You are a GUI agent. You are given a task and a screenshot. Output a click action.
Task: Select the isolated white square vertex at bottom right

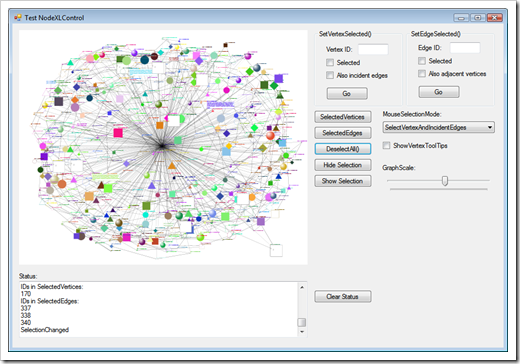pos(276,250)
